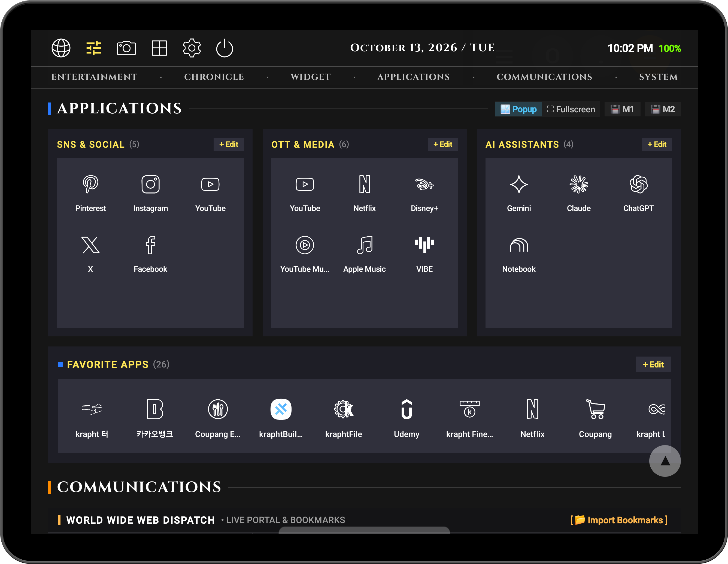Launch Apple Music app
This screenshot has height=564, width=728.
(365, 254)
